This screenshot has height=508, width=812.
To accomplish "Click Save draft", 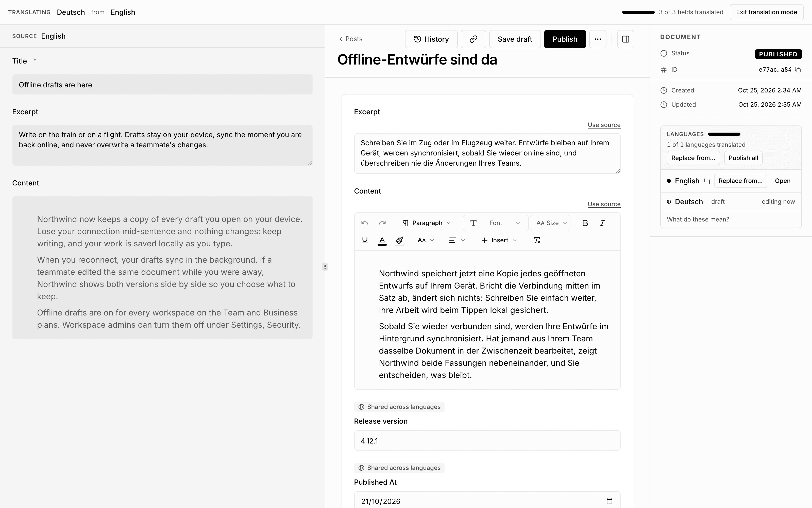I will (515, 39).
